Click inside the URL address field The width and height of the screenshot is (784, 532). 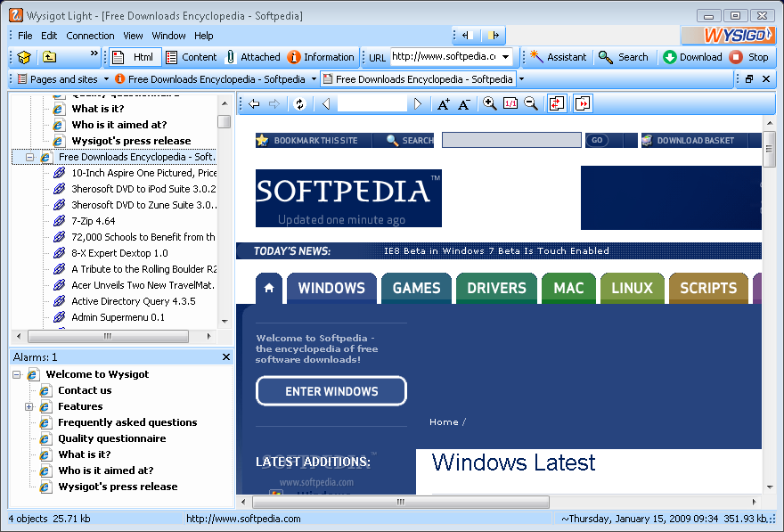click(444, 57)
